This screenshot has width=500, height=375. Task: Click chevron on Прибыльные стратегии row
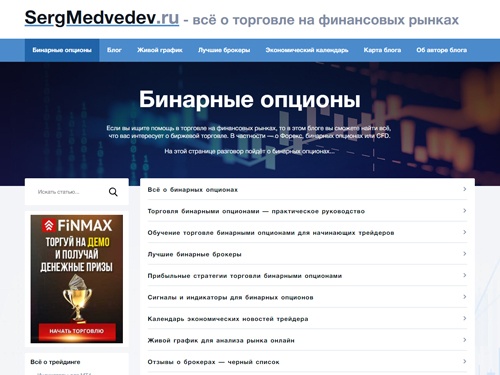[464, 275]
